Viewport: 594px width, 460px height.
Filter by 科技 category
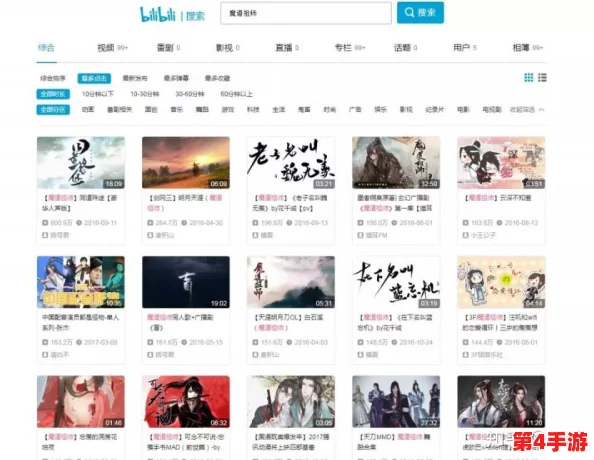[x=253, y=110]
